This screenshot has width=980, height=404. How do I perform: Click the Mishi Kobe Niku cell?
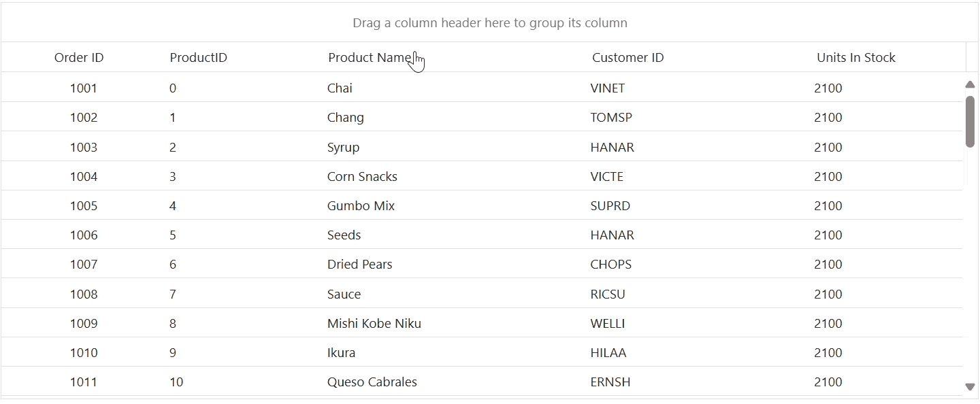pyautogui.click(x=374, y=324)
